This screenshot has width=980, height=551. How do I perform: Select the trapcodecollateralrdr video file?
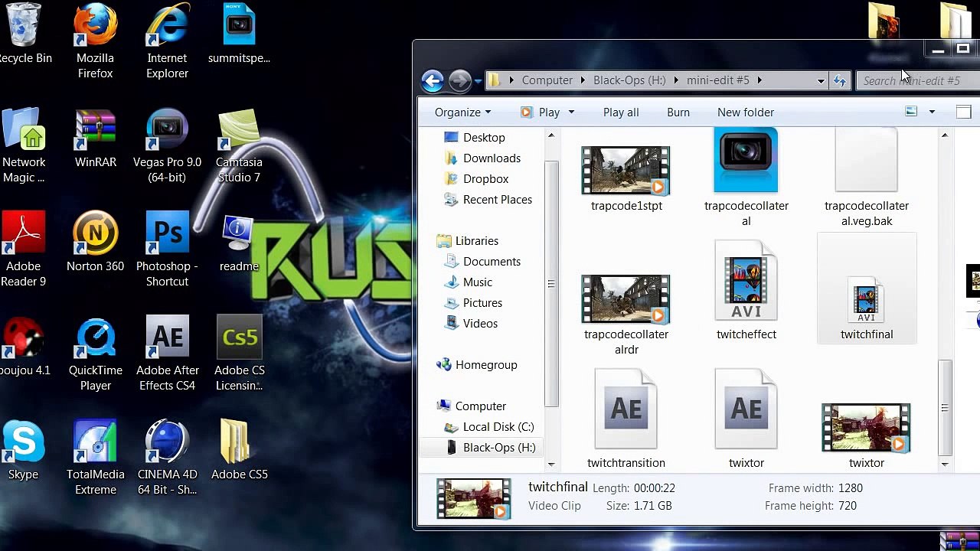tap(626, 314)
